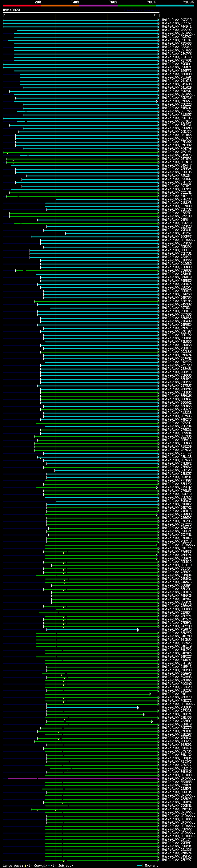
Task: Click label UniRef100_C5G8D2
Action: [177, 271]
